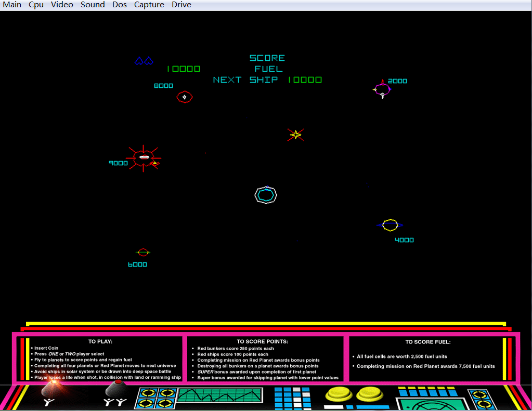Click "Red bunkers score 250 points each"
Image resolution: width=532 pixels, height=411 pixels.
click(x=236, y=348)
